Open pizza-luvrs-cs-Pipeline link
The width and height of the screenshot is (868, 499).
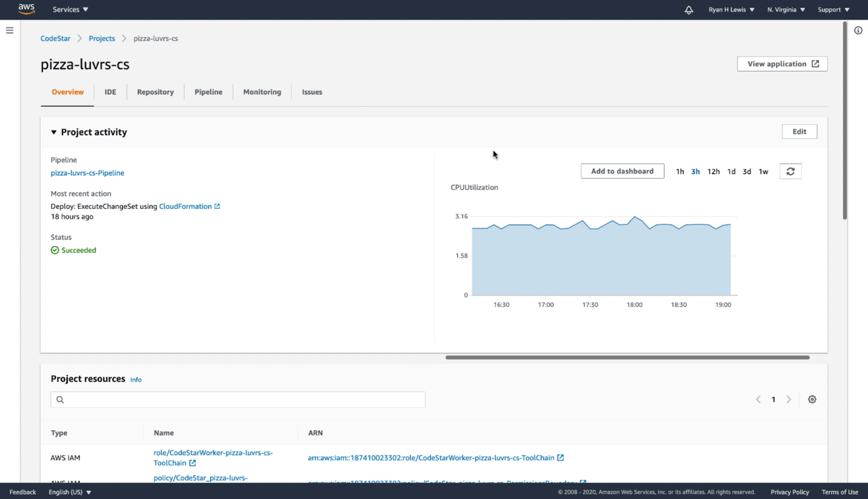pos(87,173)
